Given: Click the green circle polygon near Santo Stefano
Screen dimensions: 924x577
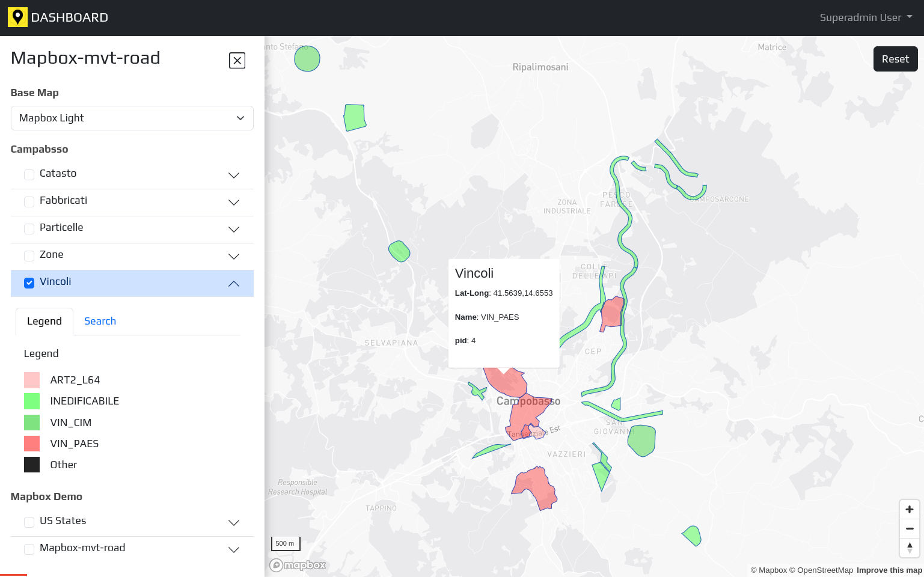Looking at the screenshot, I should 307,59.
